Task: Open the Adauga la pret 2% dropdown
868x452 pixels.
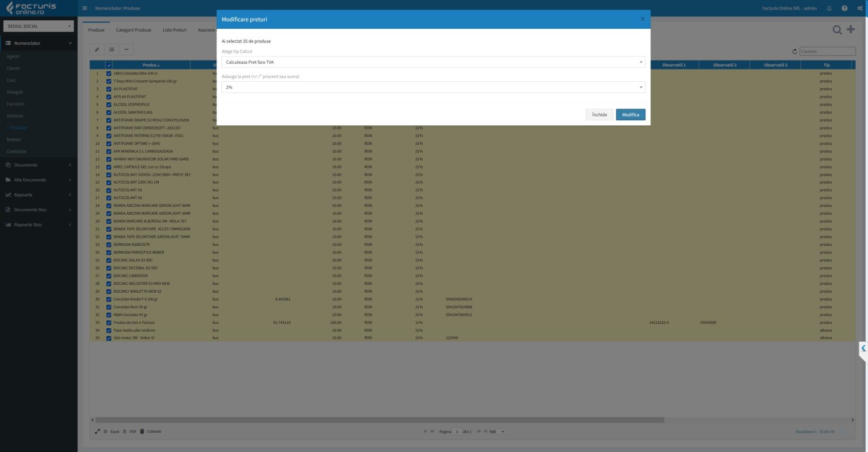Action: pos(433,88)
